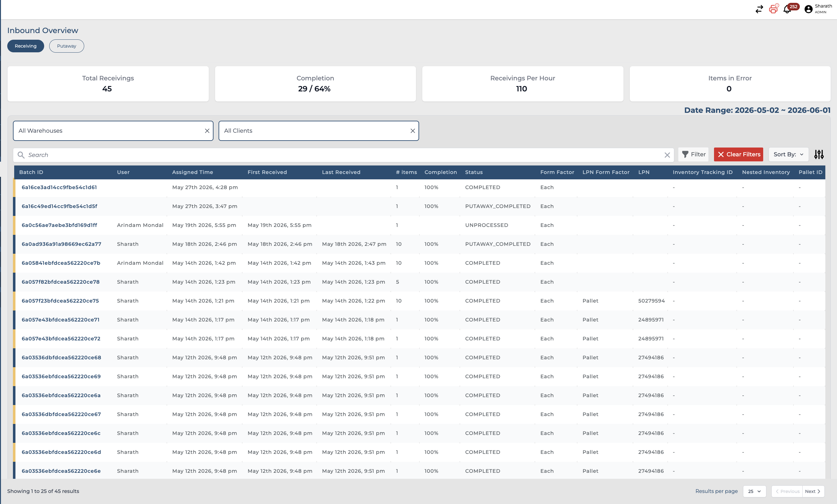This screenshot has width=837, height=504.
Task: Click the Clear Filters button
Action: click(739, 154)
